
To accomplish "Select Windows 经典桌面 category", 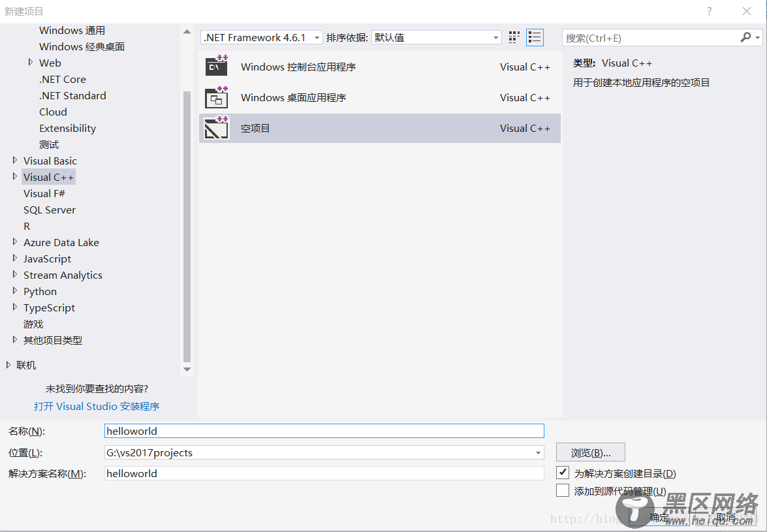I will point(82,46).
